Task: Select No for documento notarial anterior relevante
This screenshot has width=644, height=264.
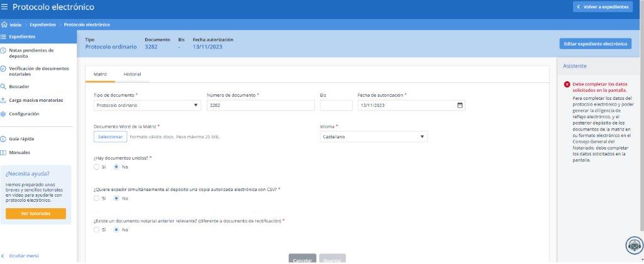Action: point(116,229)
